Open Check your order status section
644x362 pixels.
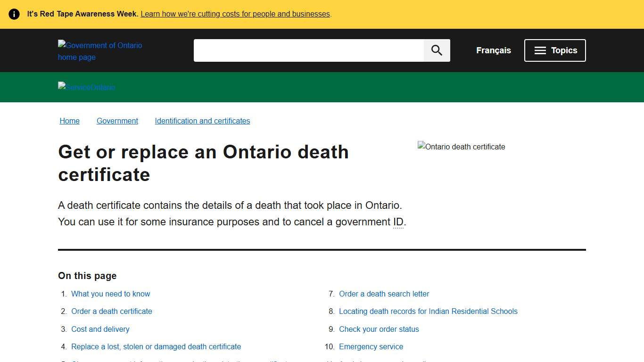(x=379, y=329)
